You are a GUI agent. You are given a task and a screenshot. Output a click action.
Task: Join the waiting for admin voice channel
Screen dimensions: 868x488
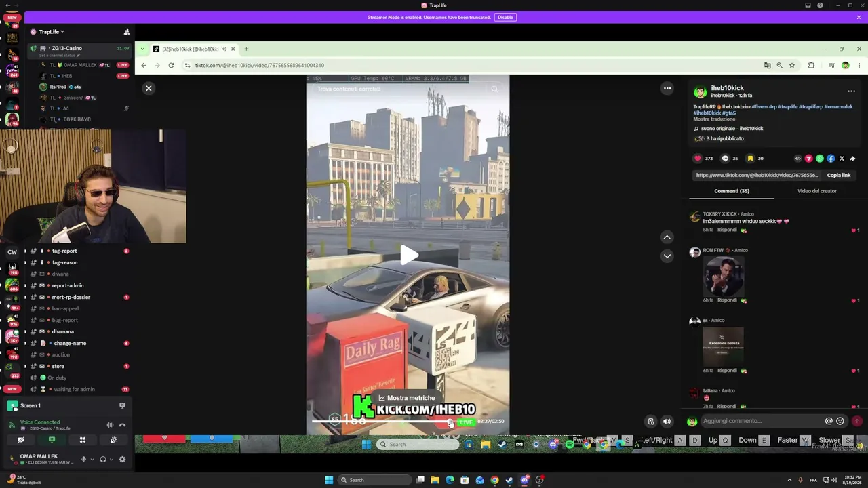click(75, 389)
